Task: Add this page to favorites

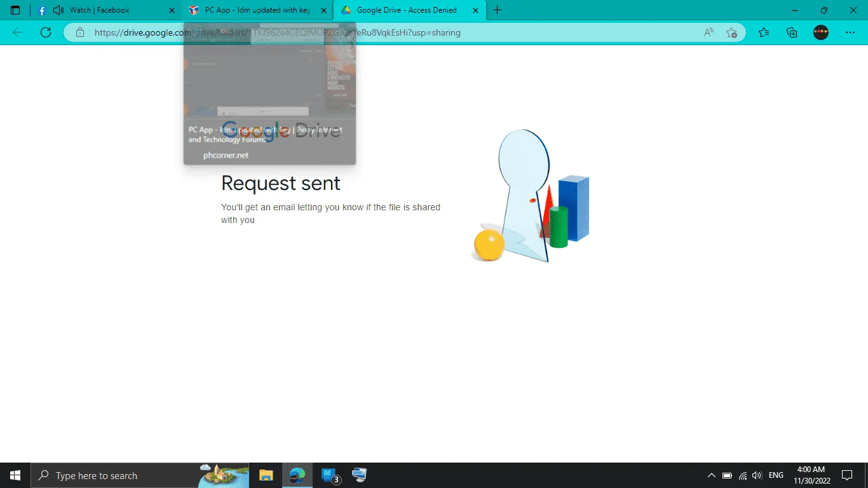Action: coord(731,32)
